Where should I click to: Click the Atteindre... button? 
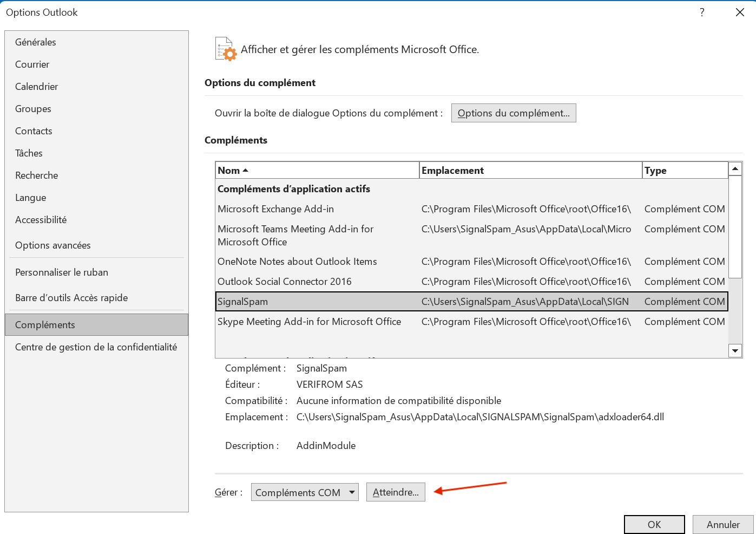[x=396, y=492]
